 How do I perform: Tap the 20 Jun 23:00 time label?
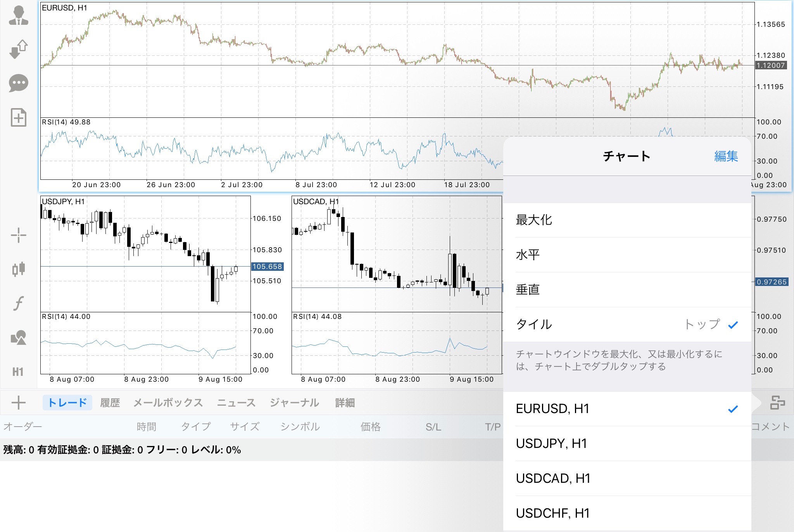pos(97,185)
